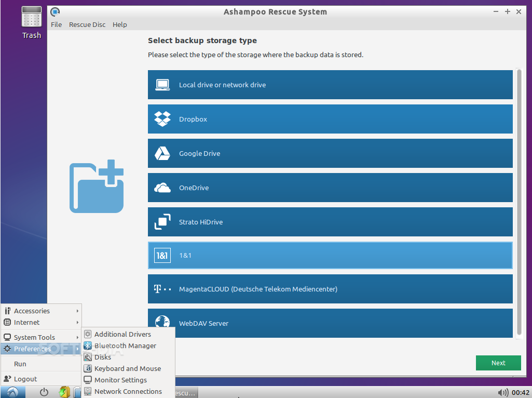This screenshot has width=532, height=398.
Task: Click Run in start menu
Action: coord(41,364)
